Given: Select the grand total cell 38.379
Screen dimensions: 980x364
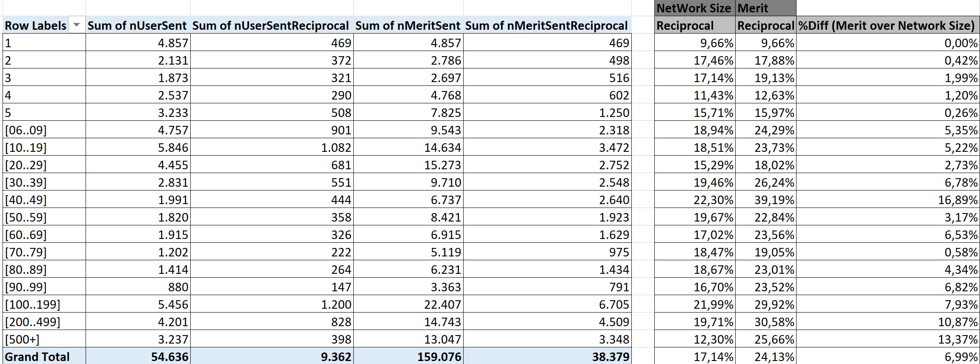Looking at the screenshot, I should [547, 356].
